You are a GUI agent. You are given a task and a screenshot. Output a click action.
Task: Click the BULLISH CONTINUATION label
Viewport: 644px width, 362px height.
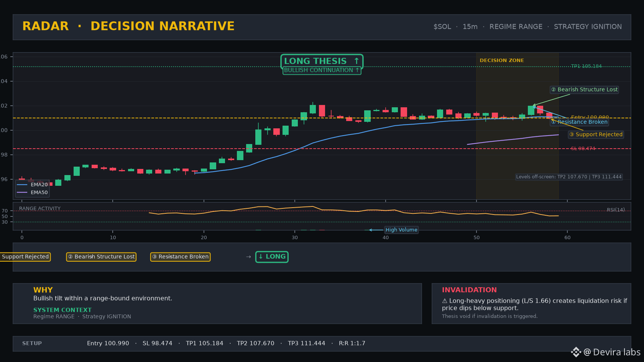tap(322, 70)
